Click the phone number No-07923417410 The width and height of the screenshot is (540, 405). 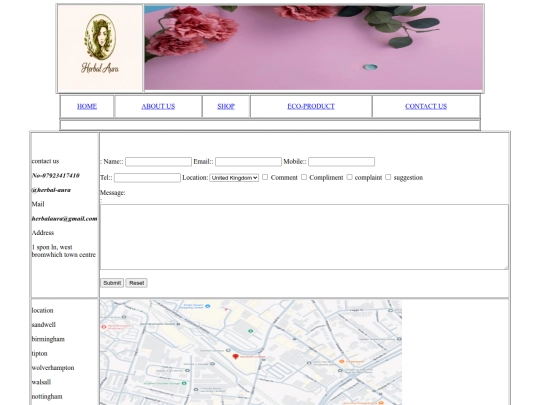55,176
